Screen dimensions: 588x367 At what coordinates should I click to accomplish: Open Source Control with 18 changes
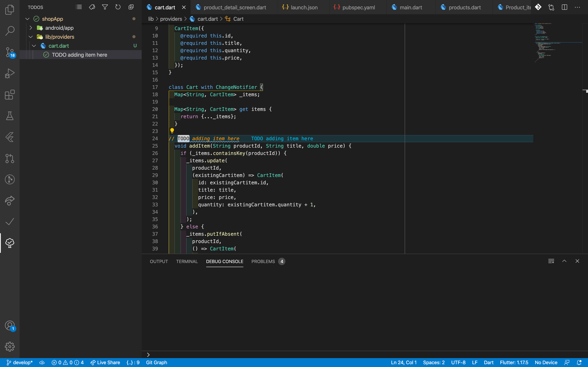coord(10,52)
